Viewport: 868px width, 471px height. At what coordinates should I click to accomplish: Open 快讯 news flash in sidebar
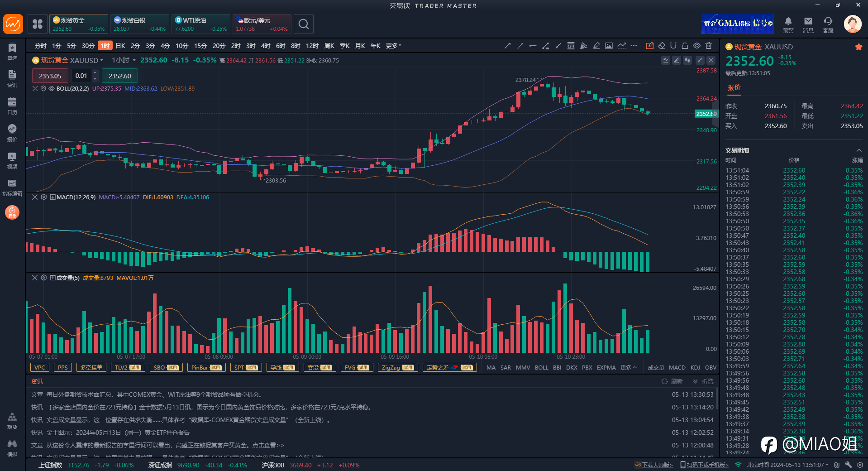click(12, 79)
